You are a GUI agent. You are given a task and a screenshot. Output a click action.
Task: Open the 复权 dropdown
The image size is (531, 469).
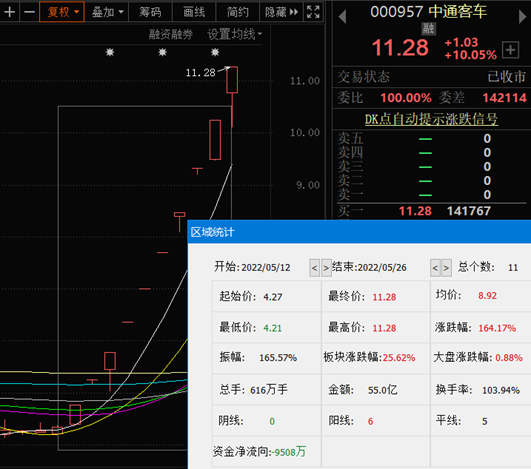(x=62, y=12)
